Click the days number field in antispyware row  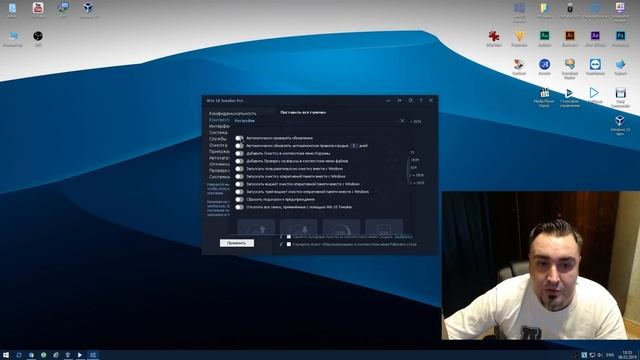tap(354, 146)
